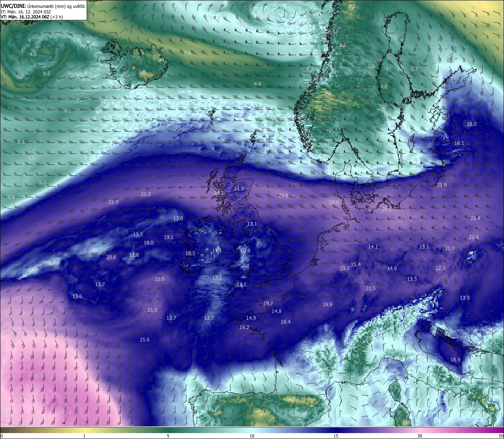Click the 22.6 value label

click(x=474, y=237)
